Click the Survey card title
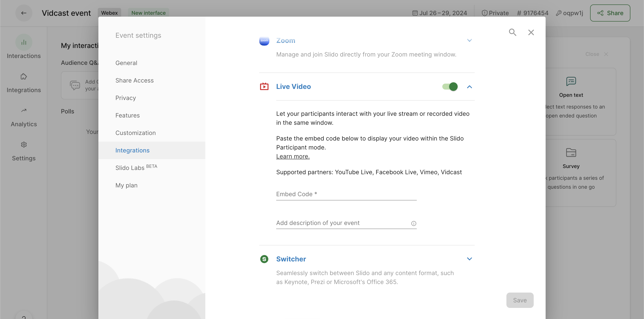The height and width of the screenshot is (319, 644). (571, 166)
